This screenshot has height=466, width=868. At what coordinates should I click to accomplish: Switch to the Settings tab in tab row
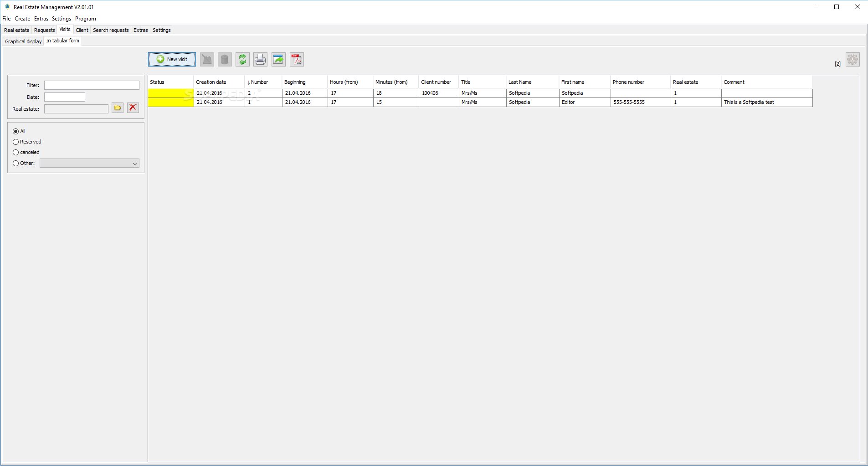[x=162, y=30]
